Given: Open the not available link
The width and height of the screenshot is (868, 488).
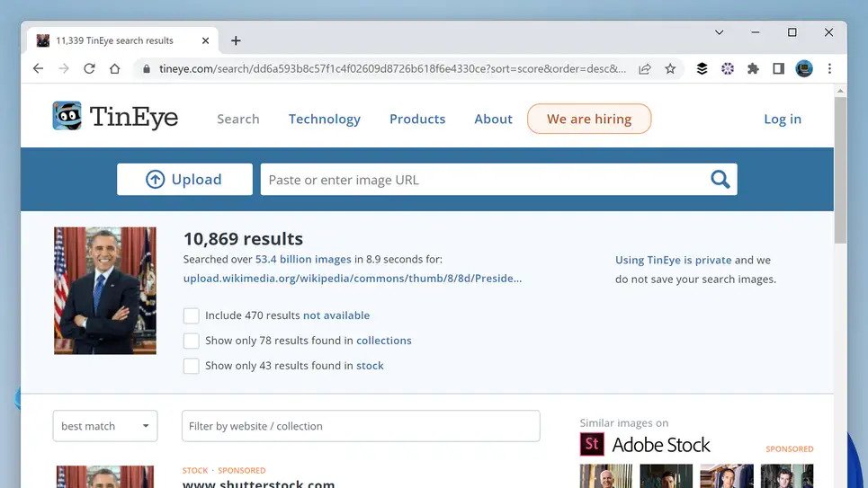Looking at the screenshot, I should (336, 315).
